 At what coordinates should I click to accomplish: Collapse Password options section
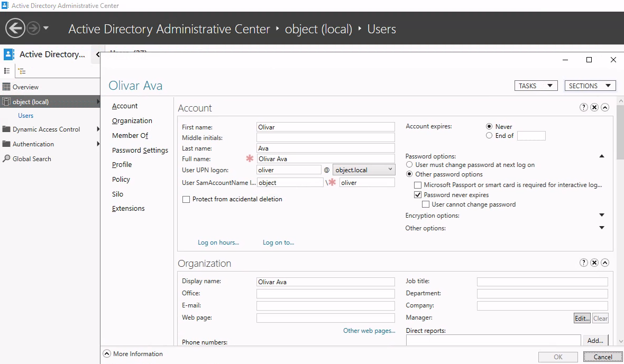point(602,156)
